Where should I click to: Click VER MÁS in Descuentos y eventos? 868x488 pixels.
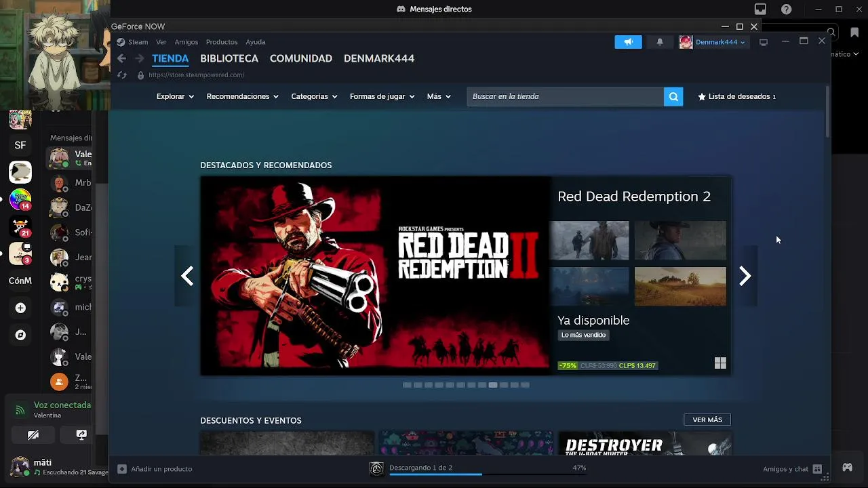(707, 420)
